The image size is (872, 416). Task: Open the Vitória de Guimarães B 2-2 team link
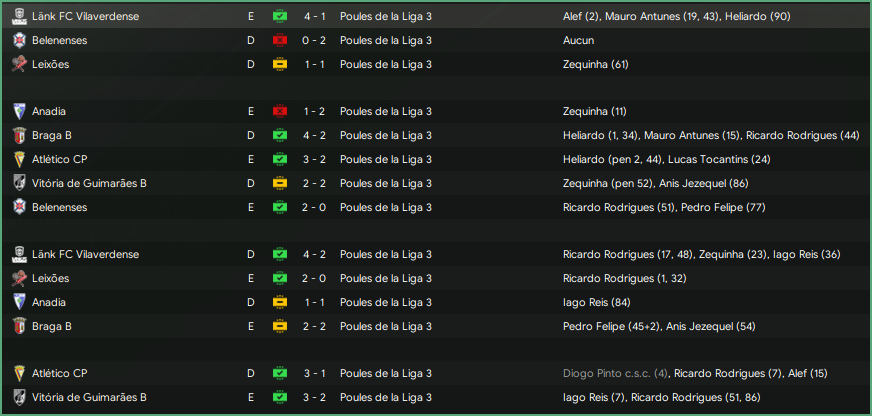coord(89,183)
